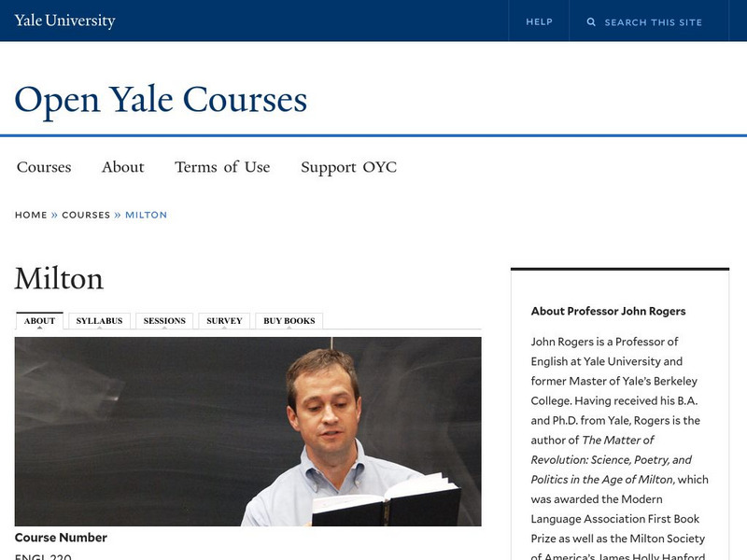Open the Buy Books tab
This screenshot has height=560, width=747.
[x=289, y=321]
